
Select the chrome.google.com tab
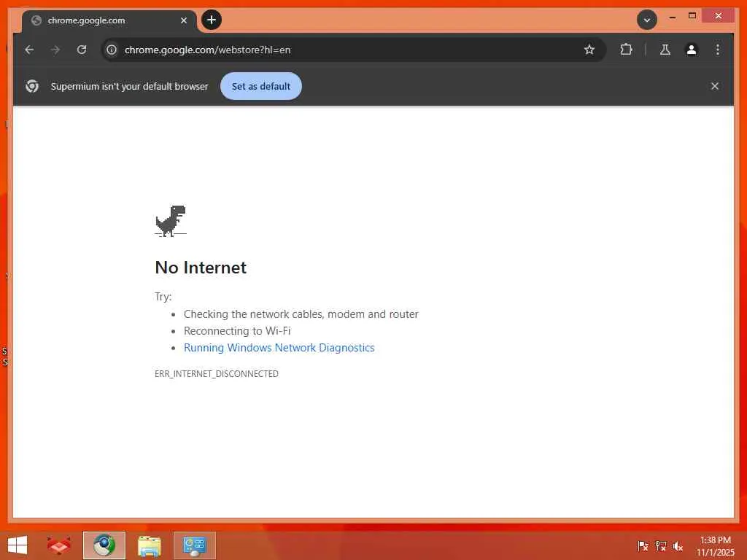[109, 21]
